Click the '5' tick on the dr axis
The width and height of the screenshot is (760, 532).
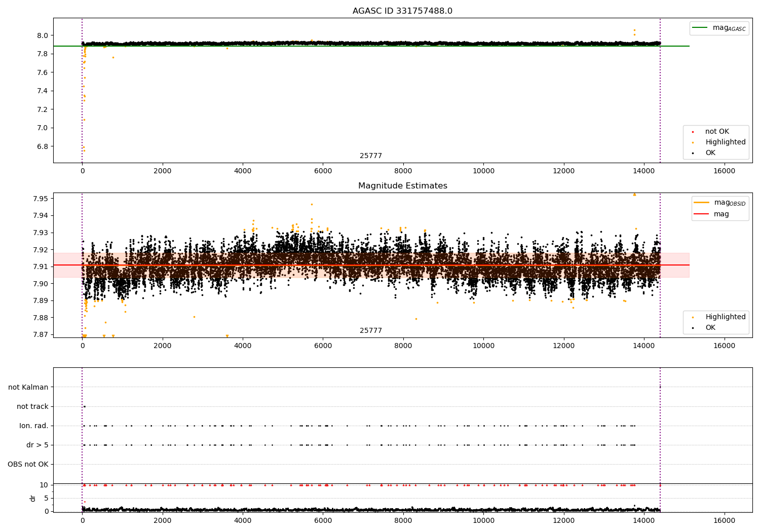(46, 499)
